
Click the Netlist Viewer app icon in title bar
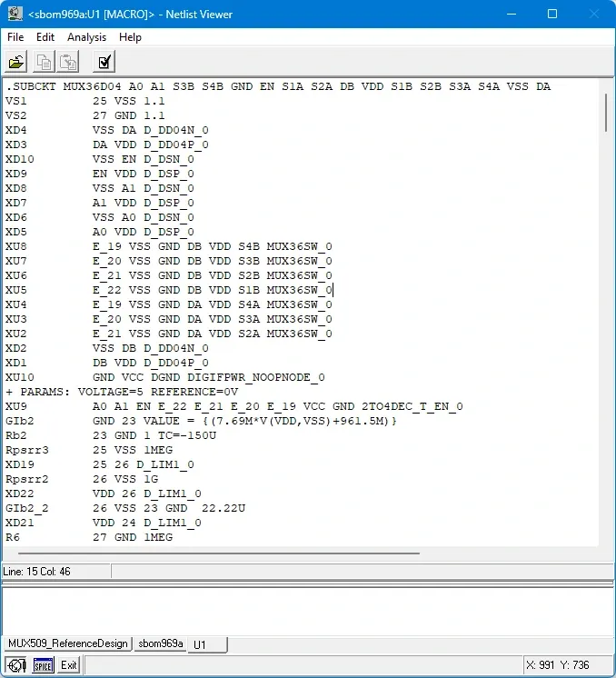[x=15, y=14]
